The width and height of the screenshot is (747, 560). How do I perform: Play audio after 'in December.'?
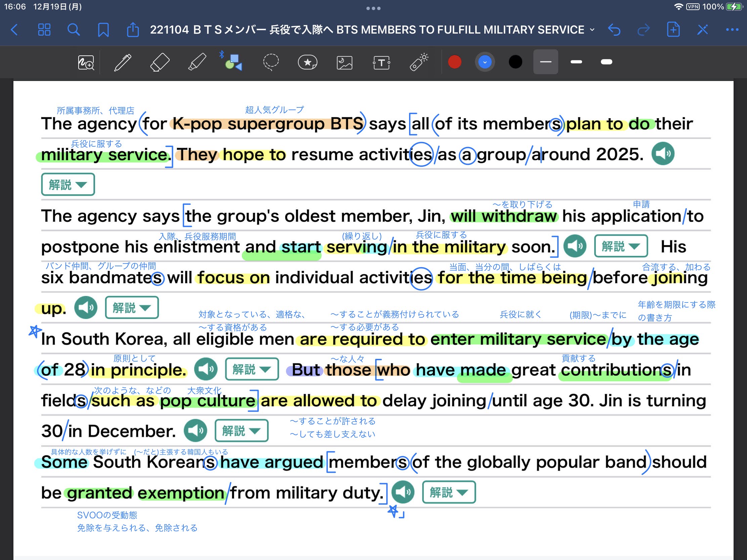click(195, 431)
